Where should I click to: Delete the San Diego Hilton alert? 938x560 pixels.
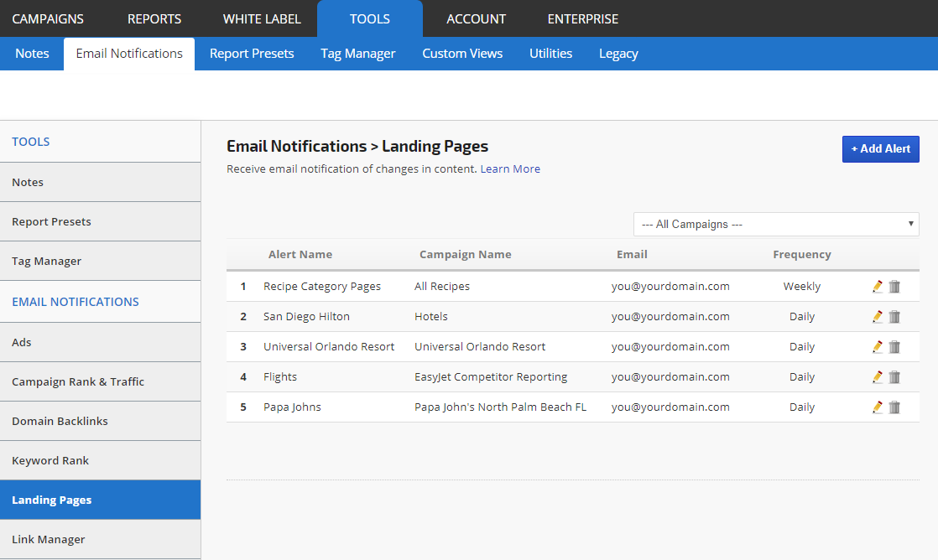point(894,317)
